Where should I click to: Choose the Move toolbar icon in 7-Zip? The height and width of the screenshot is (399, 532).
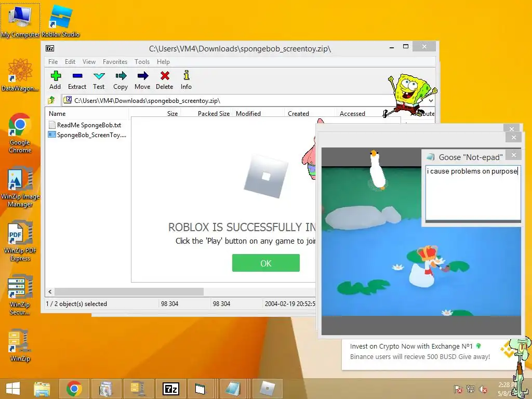coord(142,81)
